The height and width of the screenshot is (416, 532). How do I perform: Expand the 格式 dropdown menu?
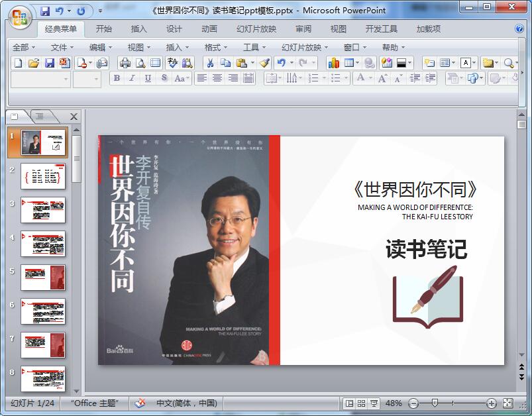tap(216, 48)
